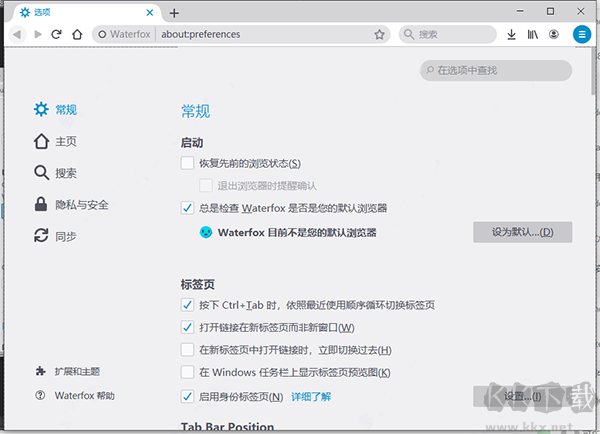Viewport: 600px width, 434px height.
Task: Select 隐私与安全 in sidebar
Action: pyautogui.click(x=70, y=205)
